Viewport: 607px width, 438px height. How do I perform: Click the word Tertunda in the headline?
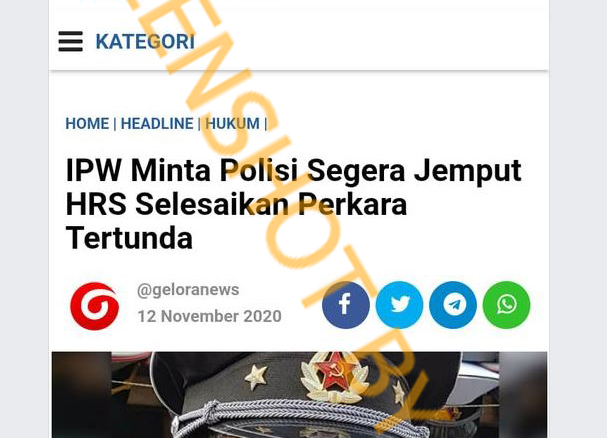129,238
